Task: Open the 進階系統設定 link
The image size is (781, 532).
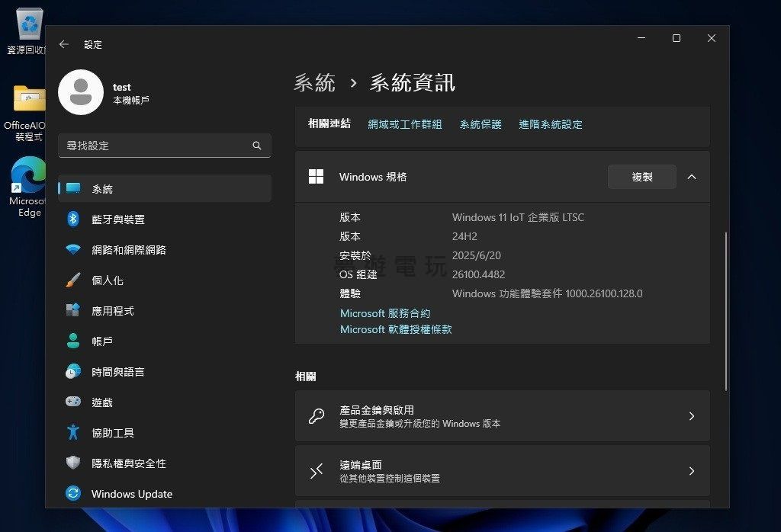Action: (x=550, y=124)
